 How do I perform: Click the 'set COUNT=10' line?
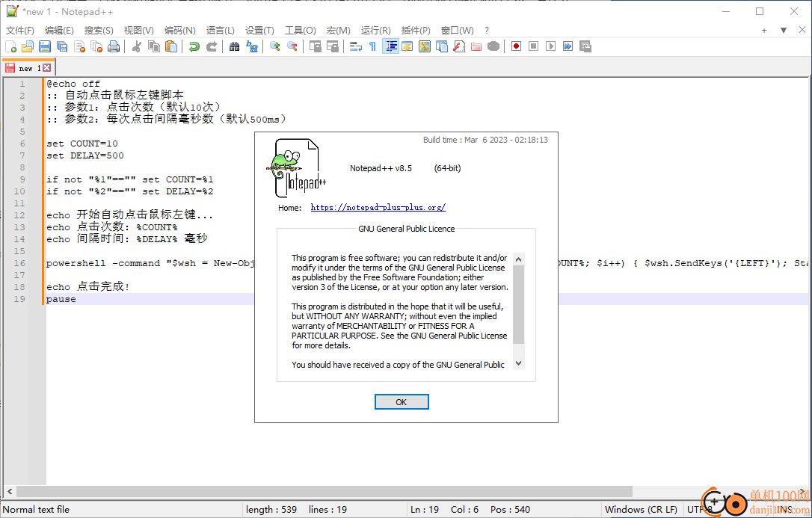(81, 144)
